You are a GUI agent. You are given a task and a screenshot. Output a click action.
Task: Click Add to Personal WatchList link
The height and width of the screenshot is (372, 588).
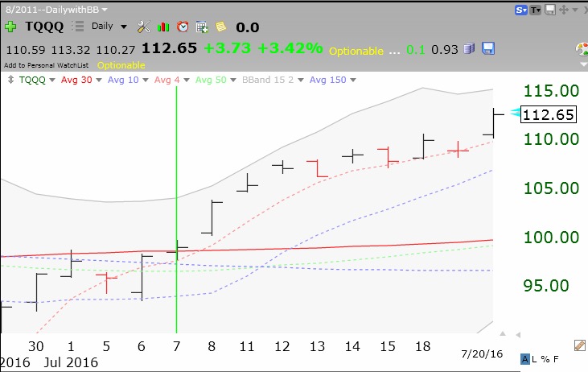[x=46, y=65]
